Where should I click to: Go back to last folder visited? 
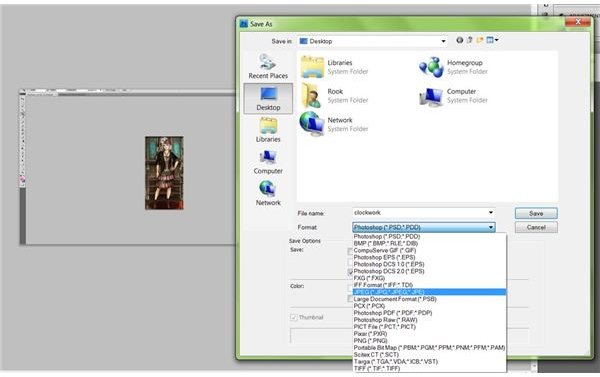click(x=460, y=40)
